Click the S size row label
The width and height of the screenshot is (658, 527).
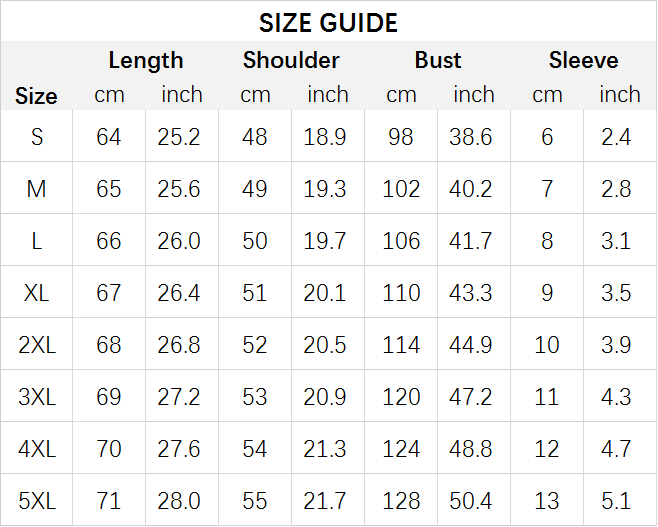pos(37,136)
